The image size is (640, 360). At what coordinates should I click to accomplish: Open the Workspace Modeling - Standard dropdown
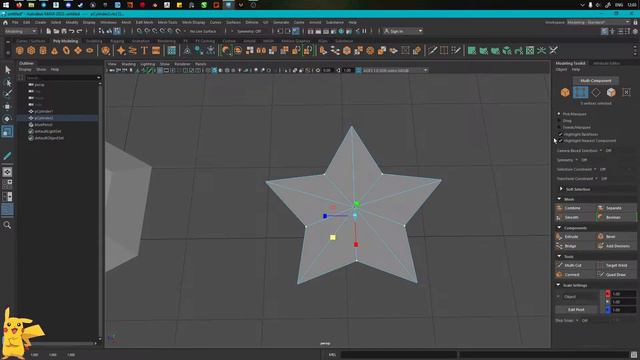coord(598,22)
